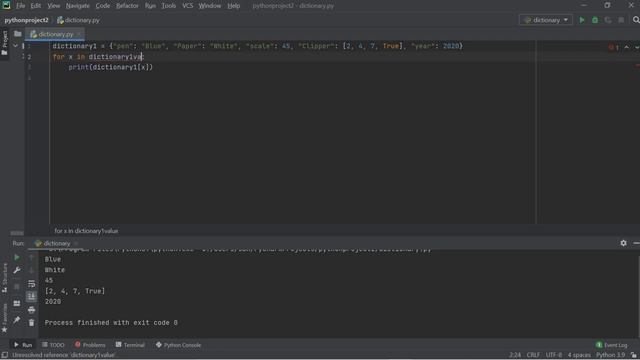Click the up arrow in Run console
The image size is (640, 360).
[31, 258]
